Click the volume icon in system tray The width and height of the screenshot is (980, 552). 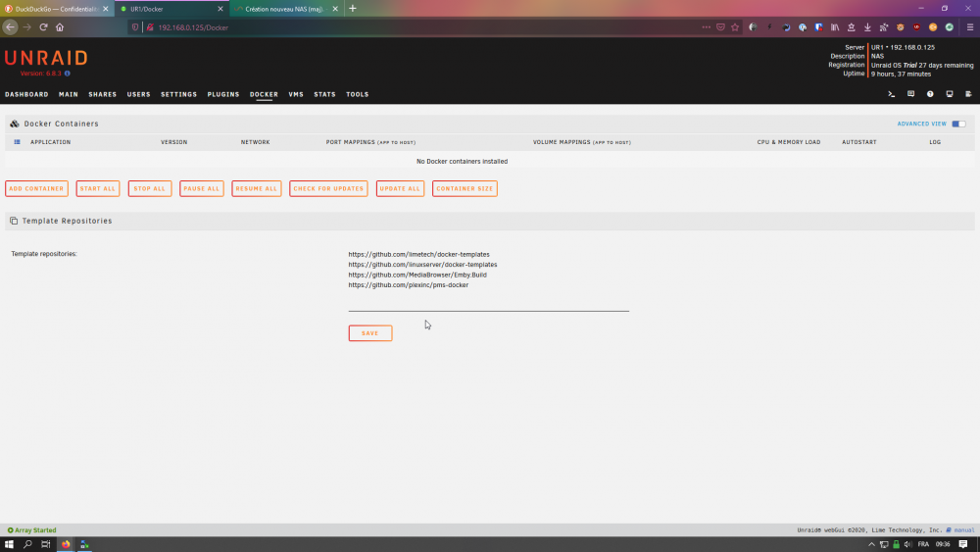tap(908, 544)
